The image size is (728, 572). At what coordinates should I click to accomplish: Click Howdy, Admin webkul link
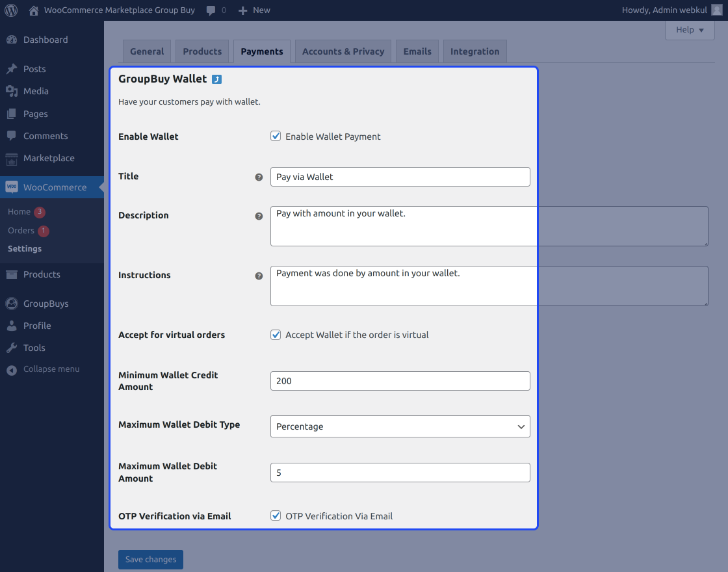pos(664,10)
